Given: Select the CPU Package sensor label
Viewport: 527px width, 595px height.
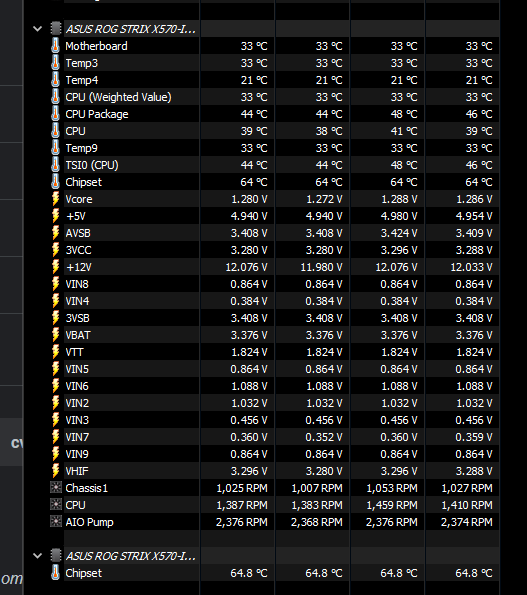Looking at the screenshot, I should click(97, 114).
